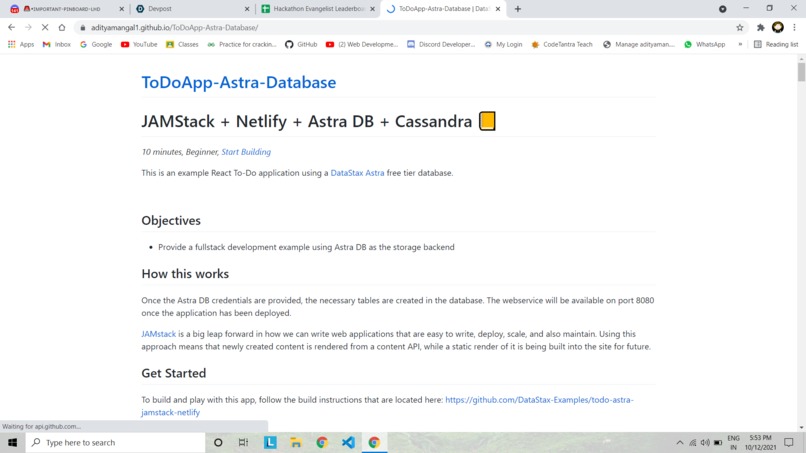The height and width of the screenshot is (453, 806).
Task: Open the Google bookmark
Action: click(x=96, y=45)
